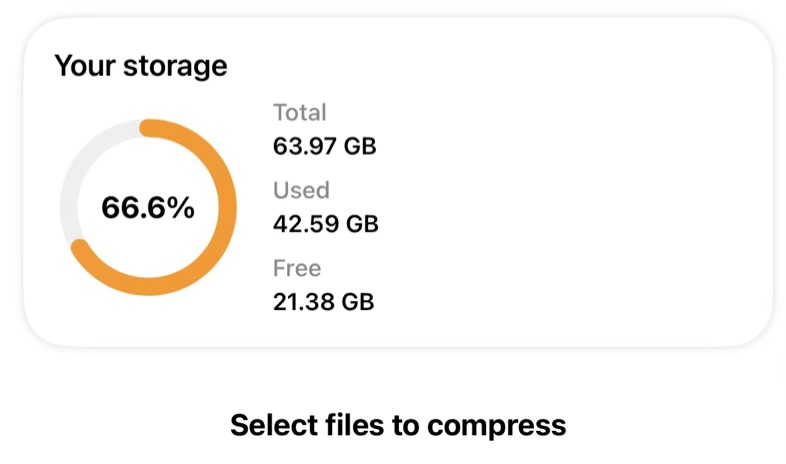Tap the rounded top end of orange arc
Screen dimensions: 786x464
pyautogui.click(x=148, y=128)
